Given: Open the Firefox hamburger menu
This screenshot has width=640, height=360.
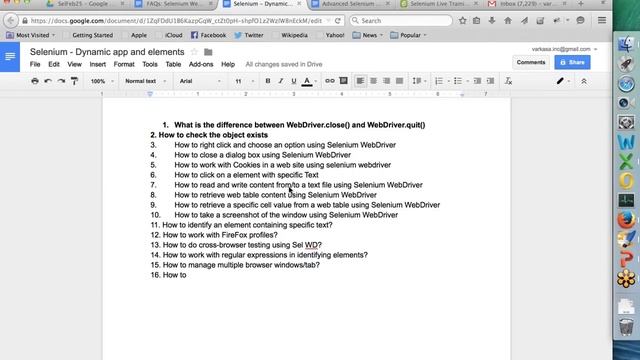Looking at the screenshot, I should 602,20.
